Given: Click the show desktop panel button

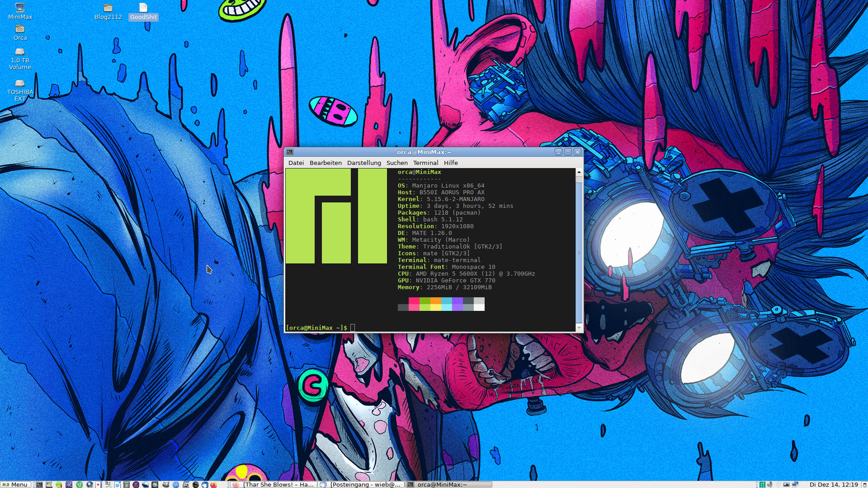Looking at the screenshot, I should click(x=864, y=484).
